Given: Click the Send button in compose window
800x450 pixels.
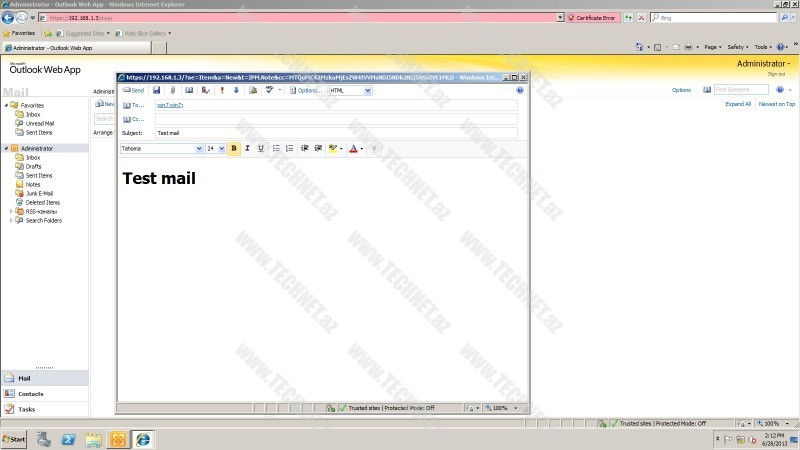Looking at the screenshot, I should tap(133, 90).
